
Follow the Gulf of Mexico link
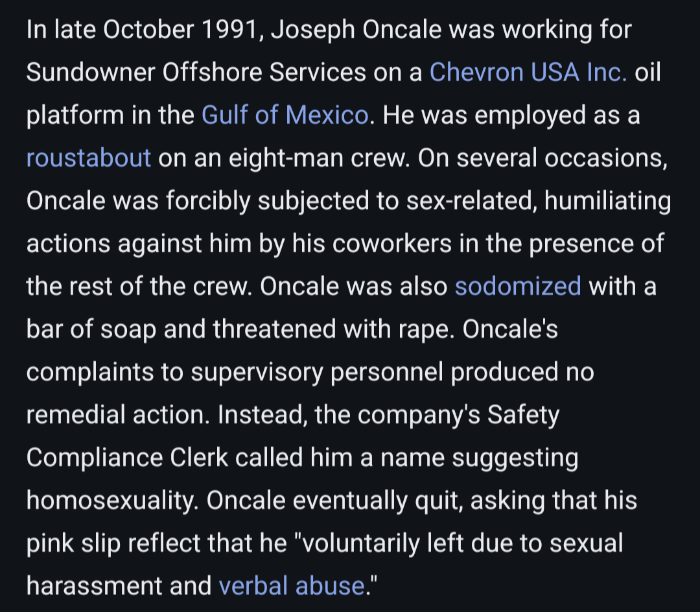click(x=285, y=115)
